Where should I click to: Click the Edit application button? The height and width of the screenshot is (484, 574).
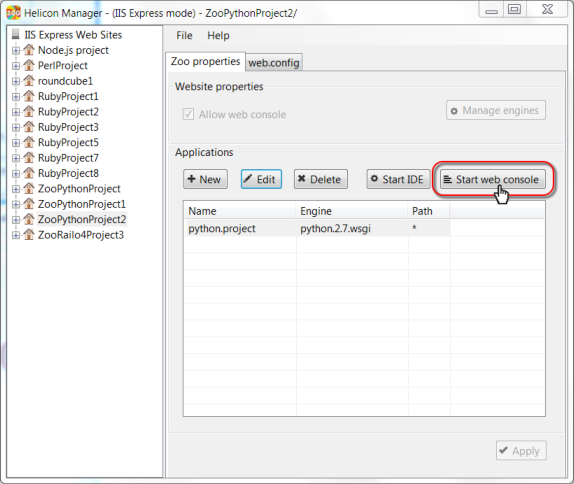[x=261, y=179]
